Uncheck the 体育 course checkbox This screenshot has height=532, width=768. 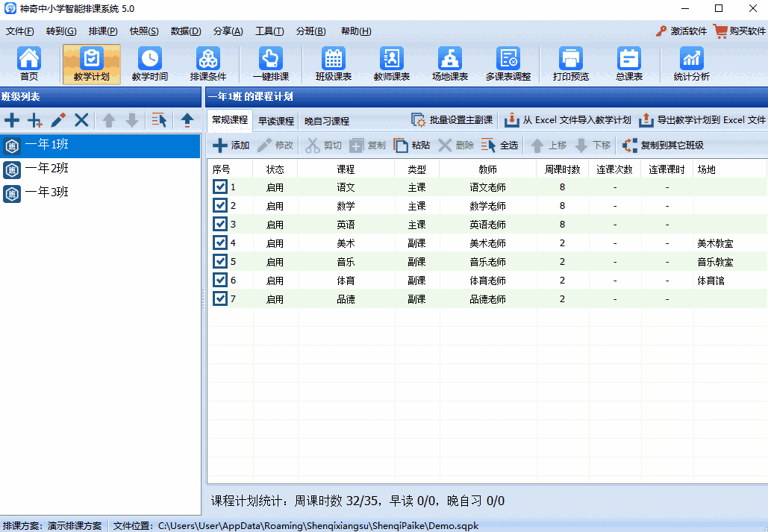[x=219, y=280]
